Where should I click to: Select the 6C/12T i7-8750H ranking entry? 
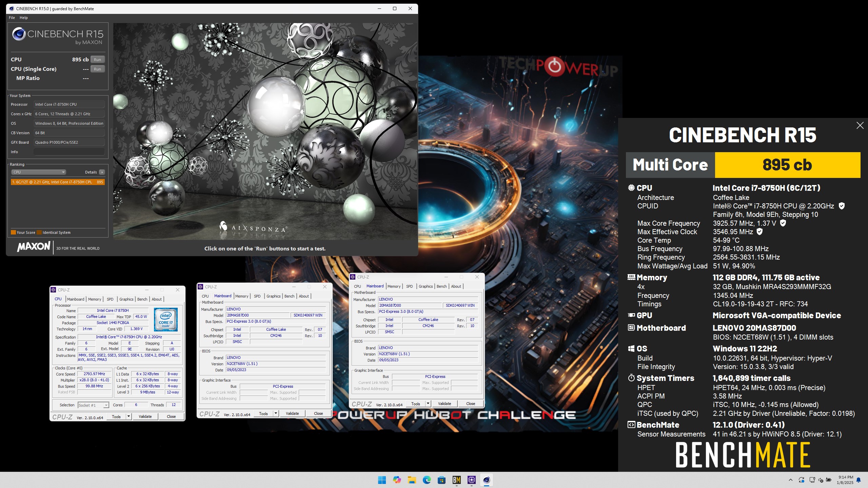pos(58,182)
